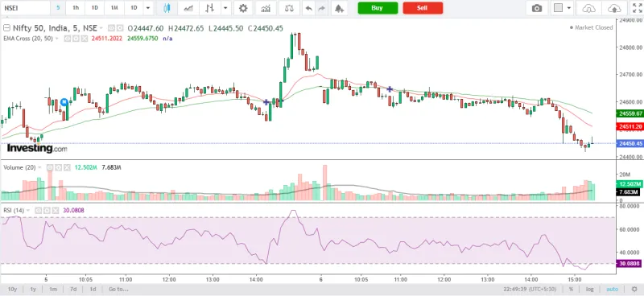Save chart layout to cloud

613,8
